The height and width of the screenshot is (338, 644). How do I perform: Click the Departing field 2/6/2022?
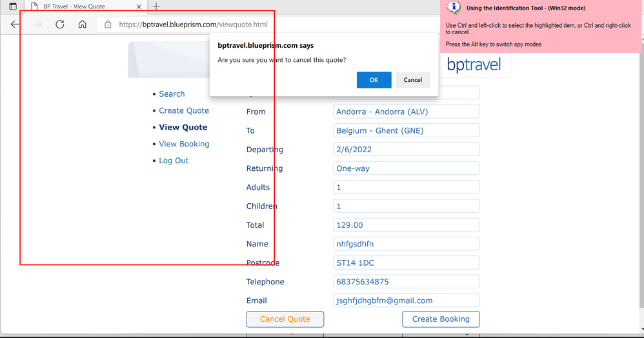406,150
